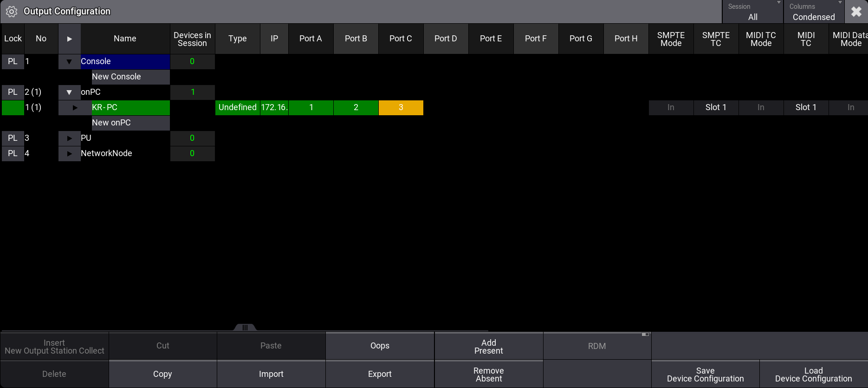
Task: Click the resize handle above the button bar
Action: click(x=245, y=328)
